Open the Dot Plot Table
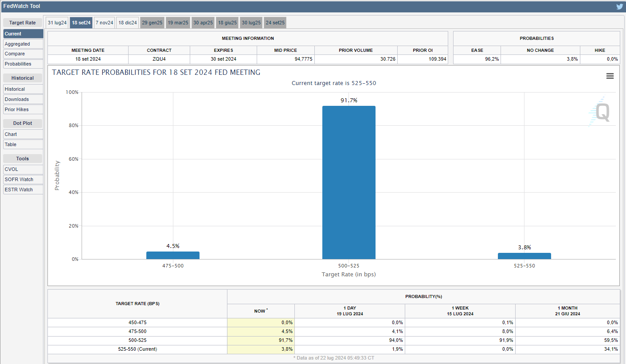This screenshot has height=364, width=626. click(x=23, y=144)
